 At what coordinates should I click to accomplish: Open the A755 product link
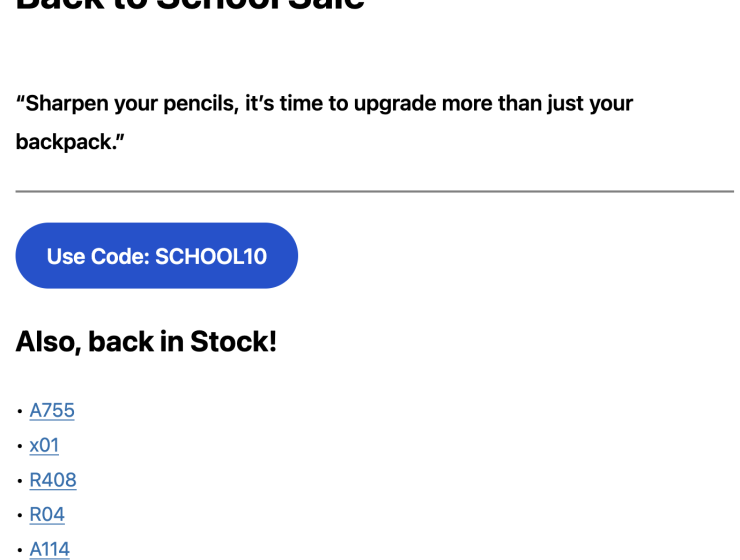pos(52,410)
